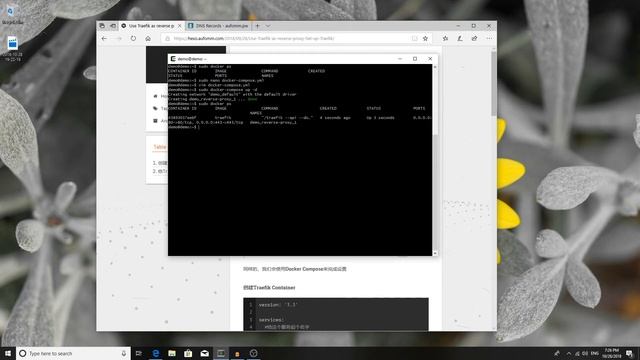The width and height of the screenshot is (640, 360).
Task: Open Mail app from the taskbar
Action: click(x=204, y=353)
